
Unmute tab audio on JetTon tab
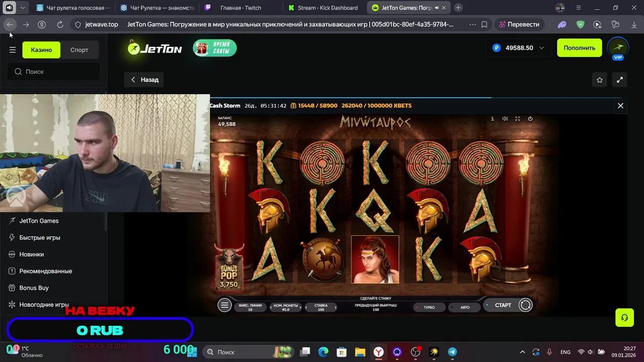pos(436,8)
